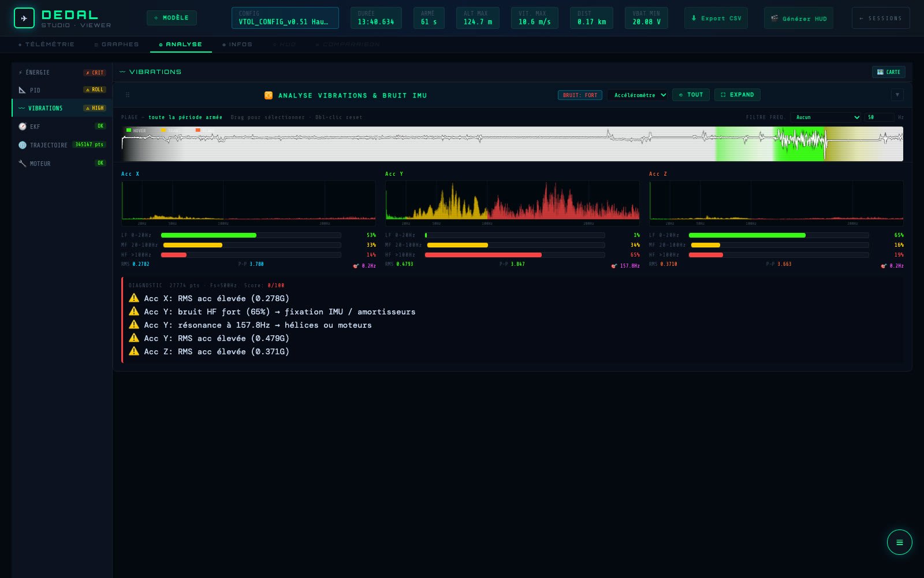
Task: Select the Analyse tab
Action: [181, 45]
